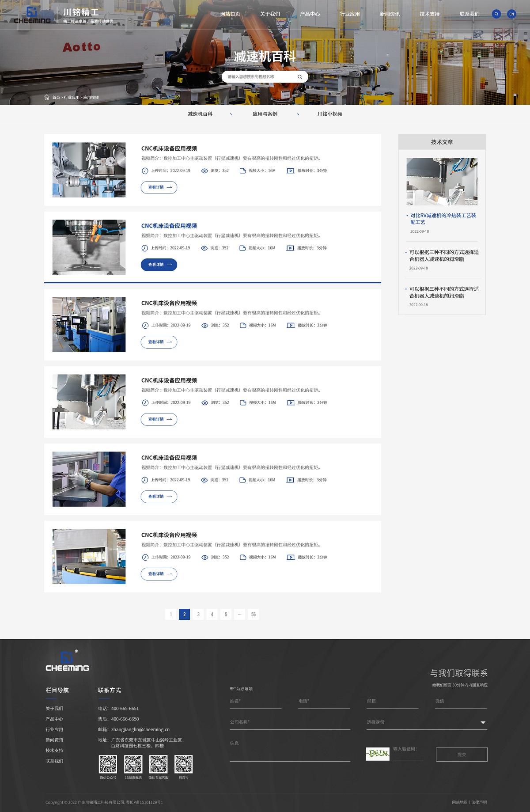This screenshot has height=812, width=530.
Task: Jump to last page 56
Action: coord(254,614)
